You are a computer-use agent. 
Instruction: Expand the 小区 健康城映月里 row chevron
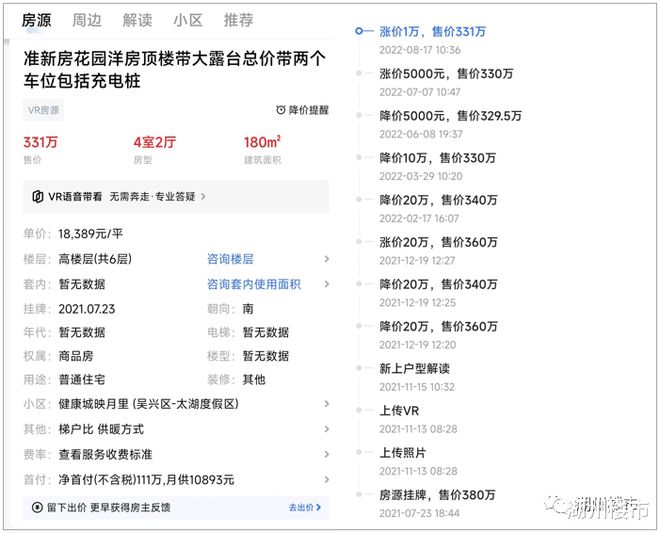pos(326,404)
